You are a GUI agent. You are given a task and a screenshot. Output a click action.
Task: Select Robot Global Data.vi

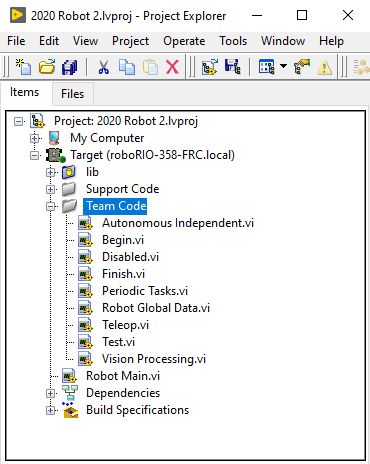coord(156,308)
